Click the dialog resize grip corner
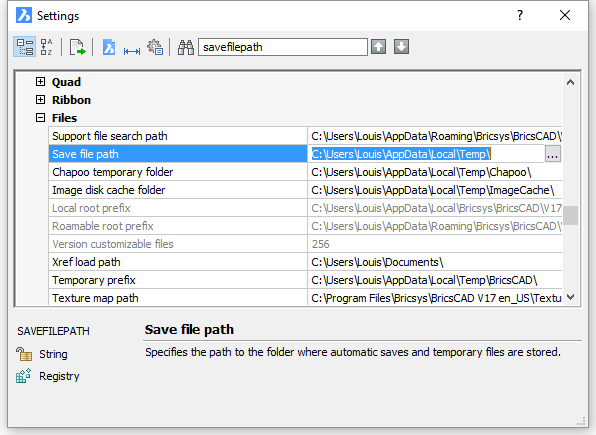Screen dimensions: 596x435 (581, 421)
